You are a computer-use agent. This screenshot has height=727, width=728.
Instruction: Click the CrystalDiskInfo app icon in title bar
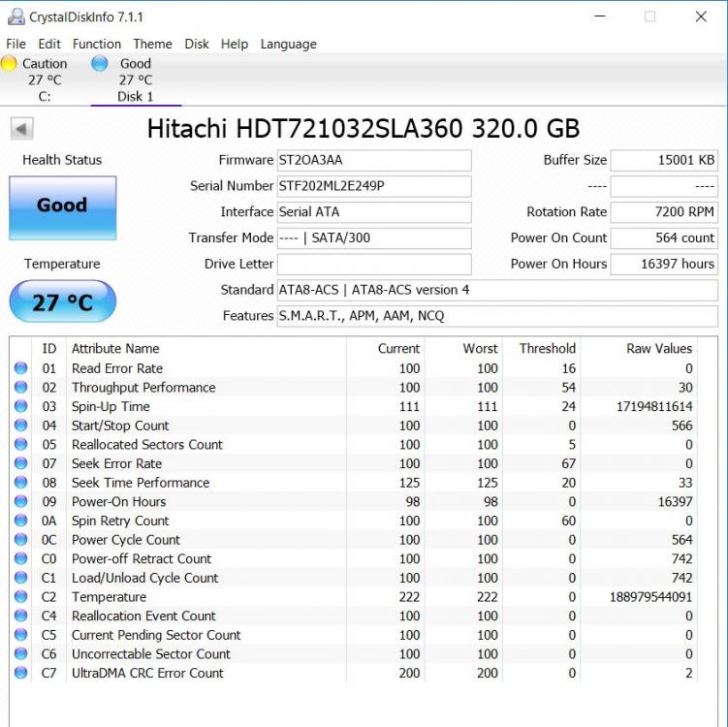16,16
